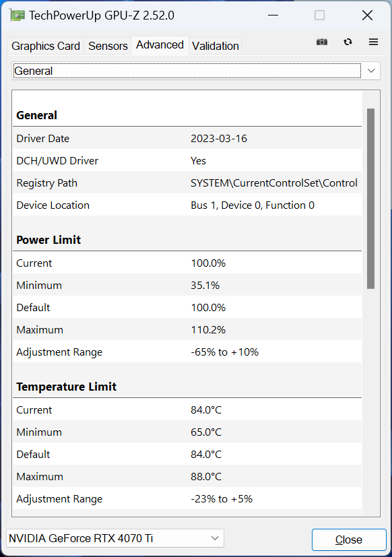Switch to the Sensors tab
This screenshot has width=392, height=557.
pyautogui.click(x=108, y=46)
